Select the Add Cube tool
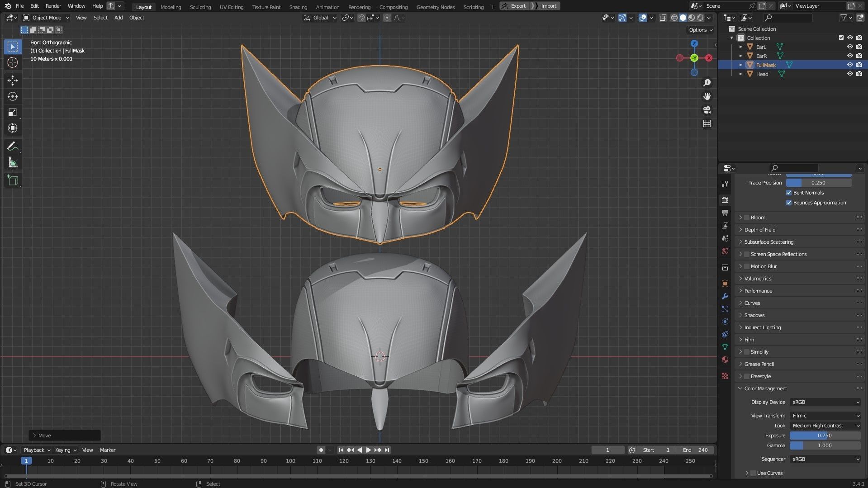Image resolution: width=868 pixels, height=488 pixels. tap(13, 180)
